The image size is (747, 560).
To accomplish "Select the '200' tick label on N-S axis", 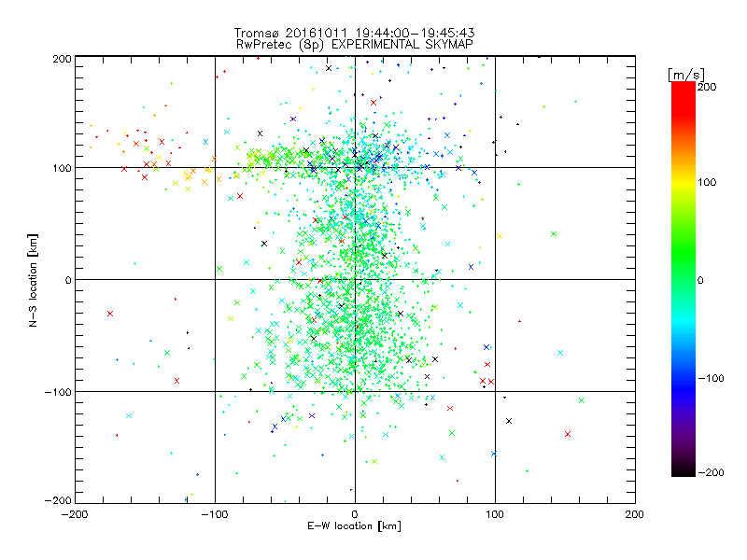I will (x=62, y=59).
